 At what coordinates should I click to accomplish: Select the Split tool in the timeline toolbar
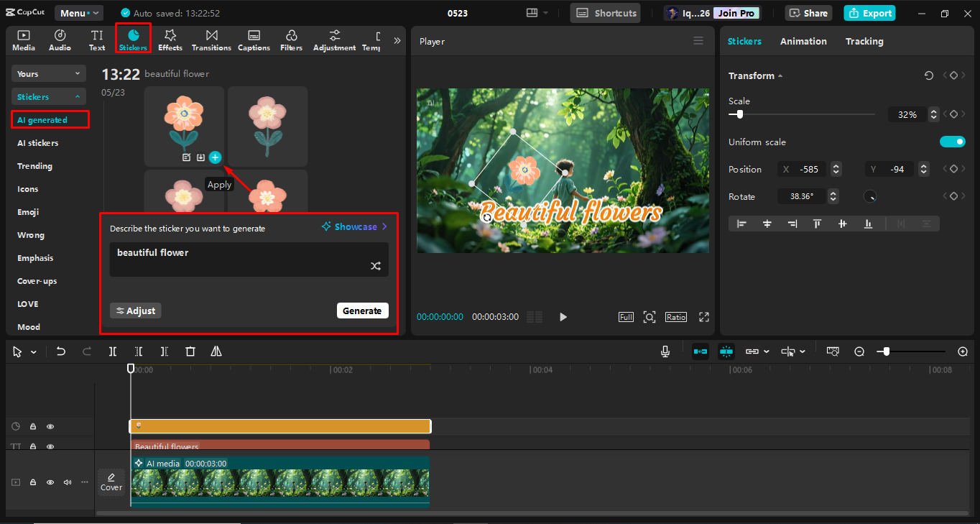click(x=112, y=351)
